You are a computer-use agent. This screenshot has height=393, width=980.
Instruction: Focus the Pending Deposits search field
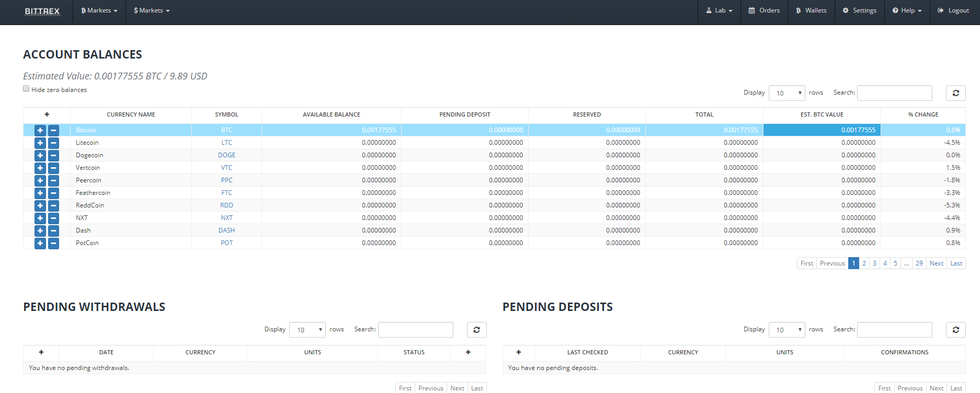pos(895,330)
